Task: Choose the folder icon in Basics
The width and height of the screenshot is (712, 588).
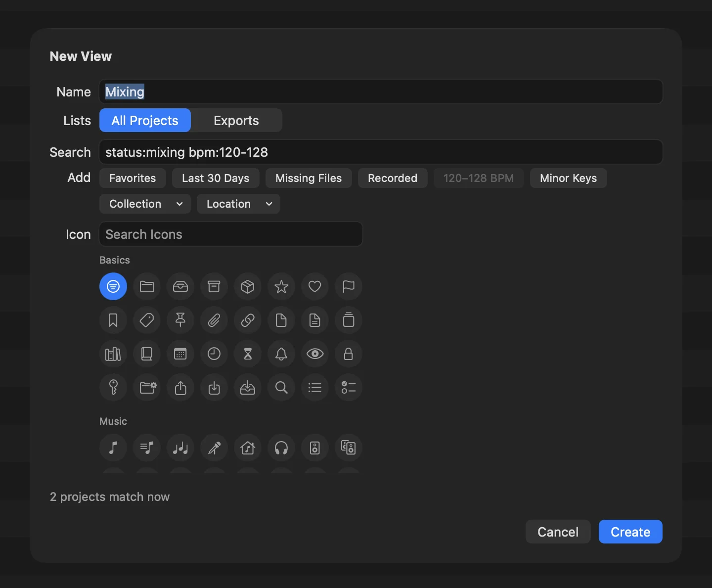Action: pyautogui.click(x=147, y=286)
